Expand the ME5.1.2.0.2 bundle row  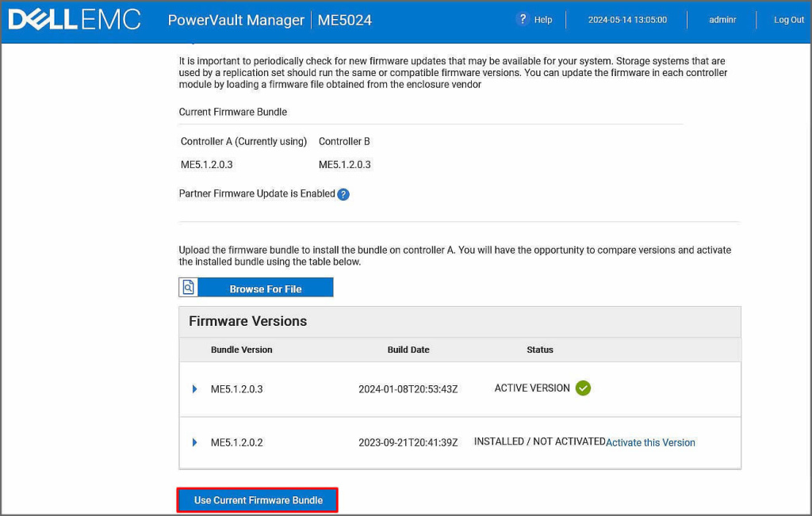194,442
